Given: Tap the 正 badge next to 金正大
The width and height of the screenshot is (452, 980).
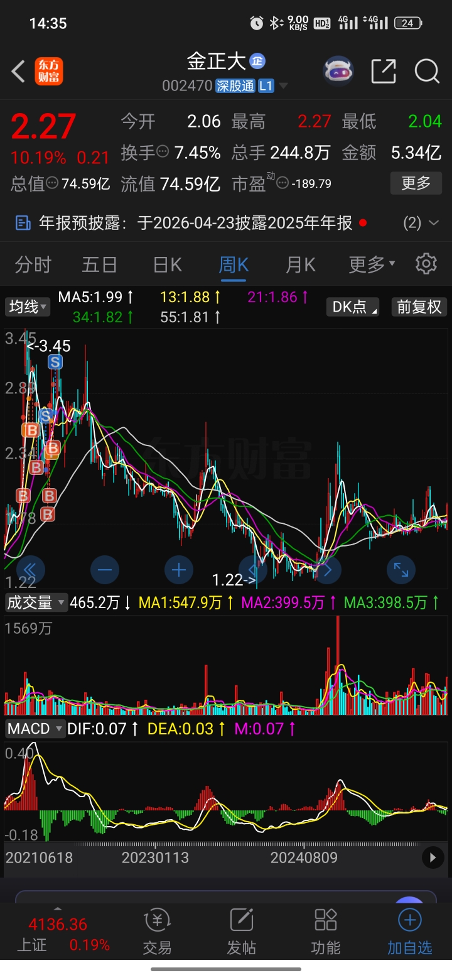Looking at the screenshot, I should 257,61.
